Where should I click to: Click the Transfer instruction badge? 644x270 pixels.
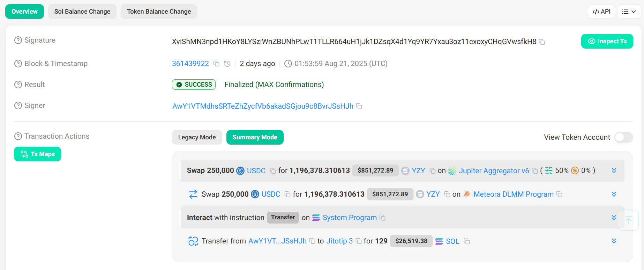click(x=283, y=217)
